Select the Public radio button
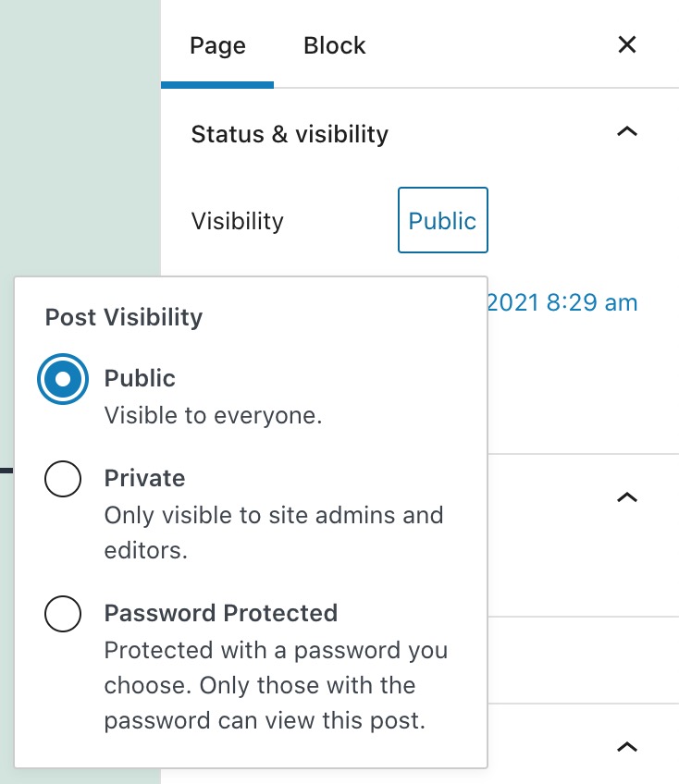The image size is (679, 784). point(63,379)
